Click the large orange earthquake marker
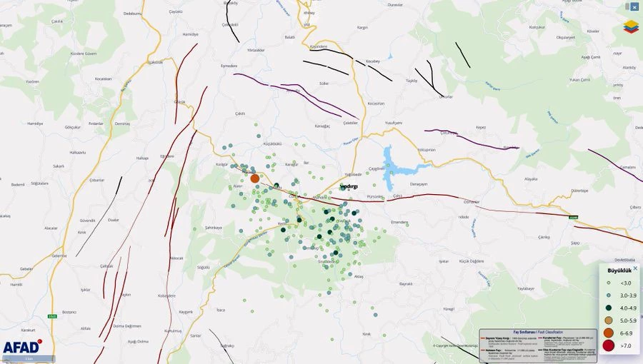Viewport: 643px width, 364px height. click(x=255, y=178)
